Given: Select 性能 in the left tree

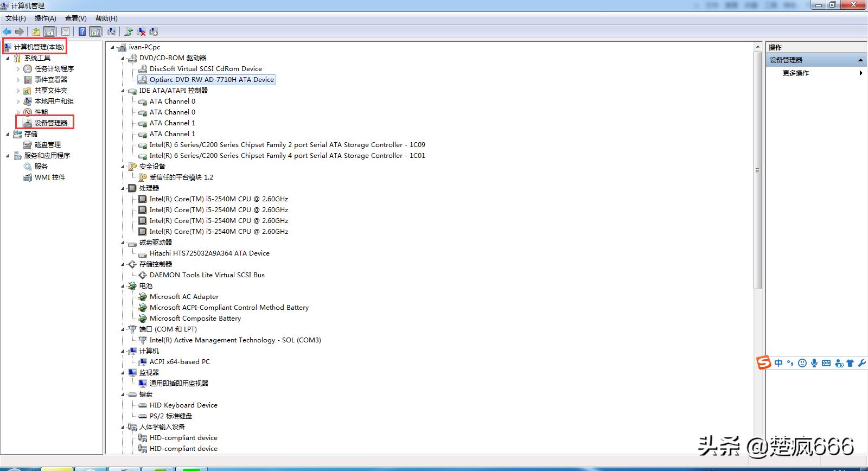Looking at the screenshot, I should coord(41,112).
